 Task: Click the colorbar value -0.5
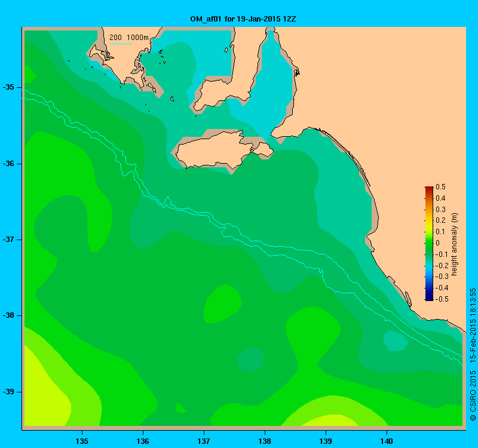[442, 299]
